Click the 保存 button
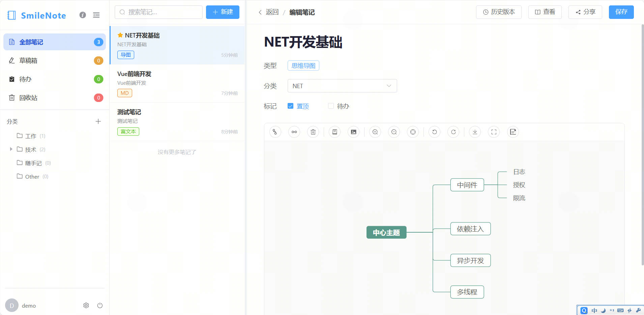 click(x=621, y=12)
